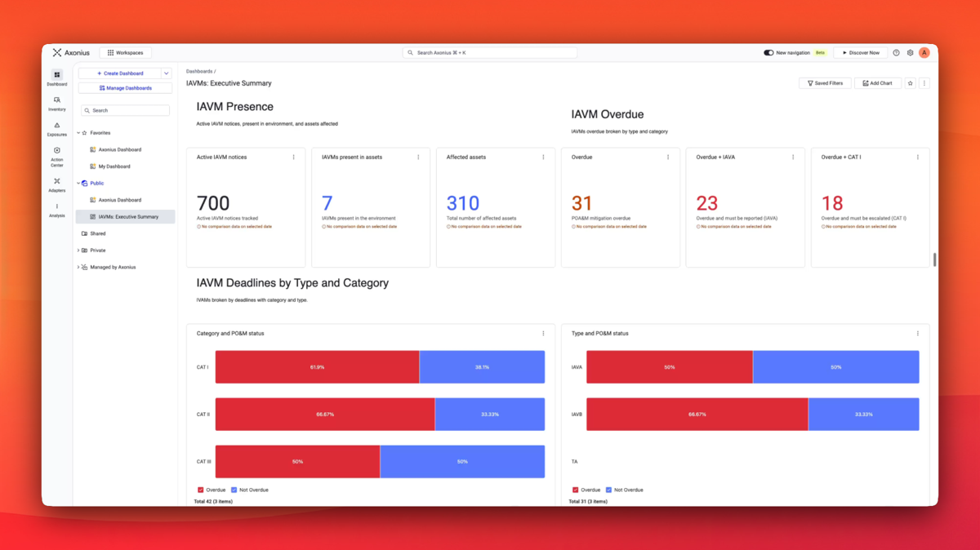Open the Workspaces menu

[125, 53]
